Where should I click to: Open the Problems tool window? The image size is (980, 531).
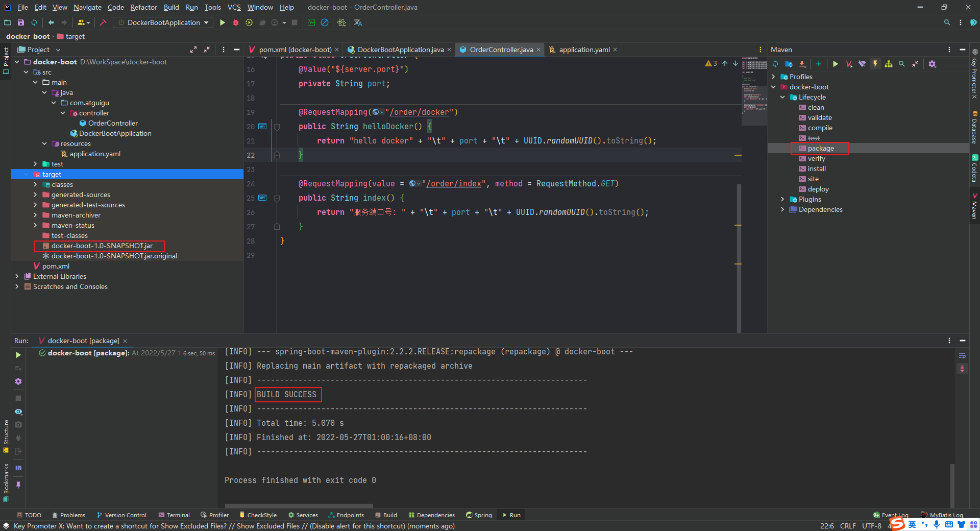(68, 515)
